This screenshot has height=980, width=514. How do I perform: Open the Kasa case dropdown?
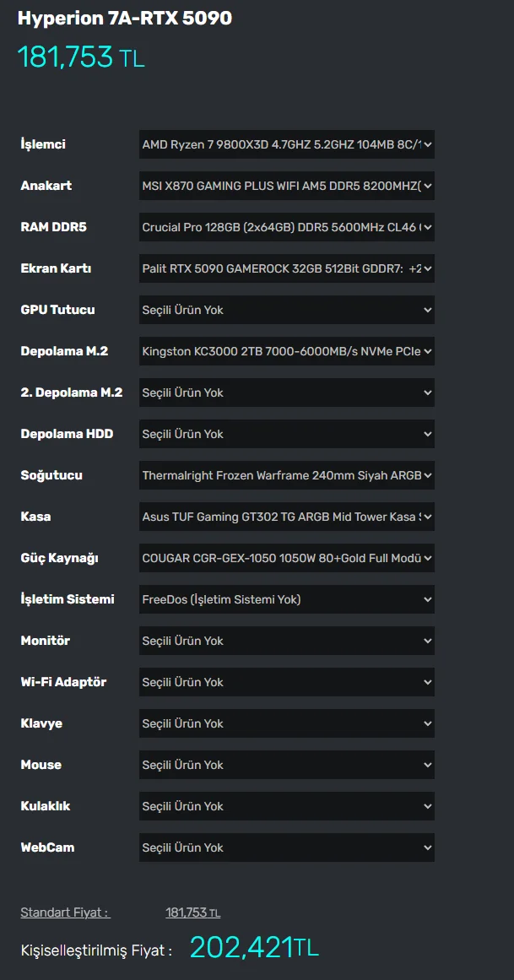coord(286,517)
